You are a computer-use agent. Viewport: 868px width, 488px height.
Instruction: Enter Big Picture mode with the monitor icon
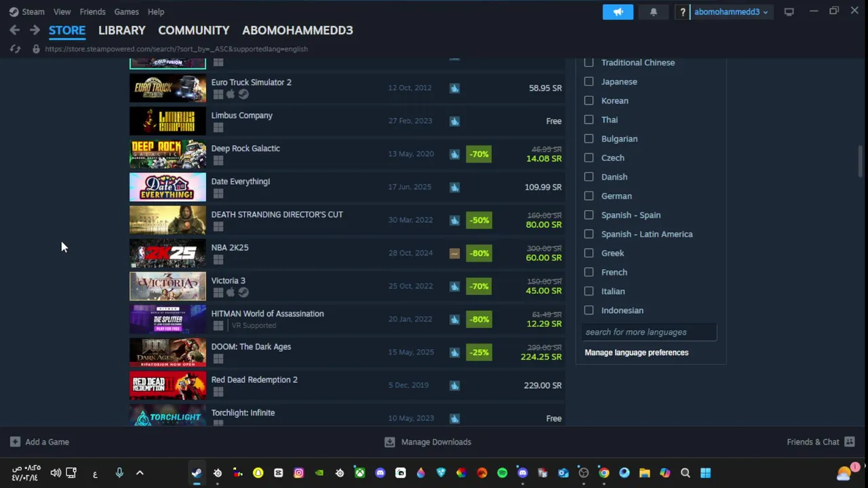click(789, 12)
